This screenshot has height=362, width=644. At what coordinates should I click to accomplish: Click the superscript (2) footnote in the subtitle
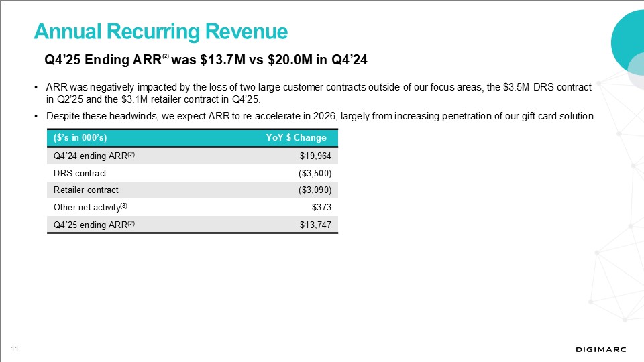point(165,56)
